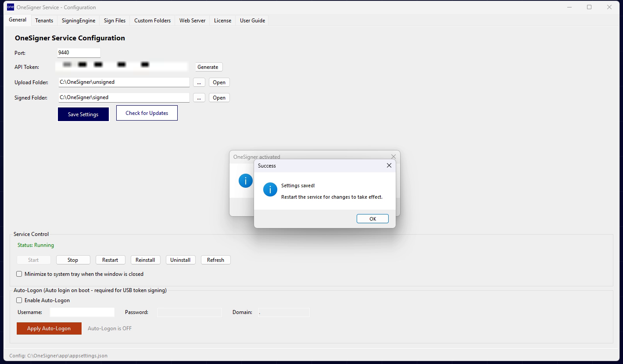Click Check for Updates
623x364 pixels.
coord(147,113)
